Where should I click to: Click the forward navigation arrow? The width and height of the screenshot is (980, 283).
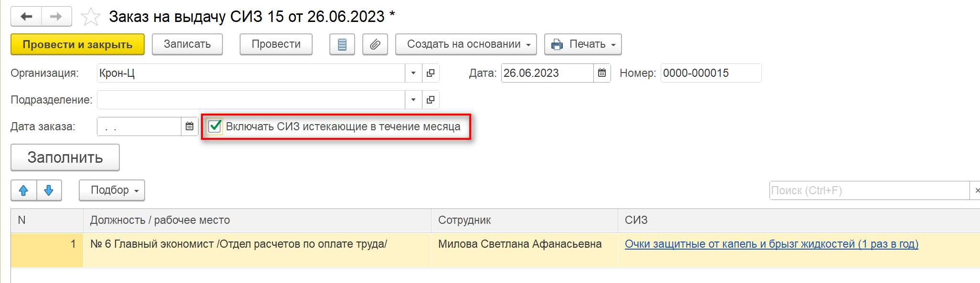56,17
